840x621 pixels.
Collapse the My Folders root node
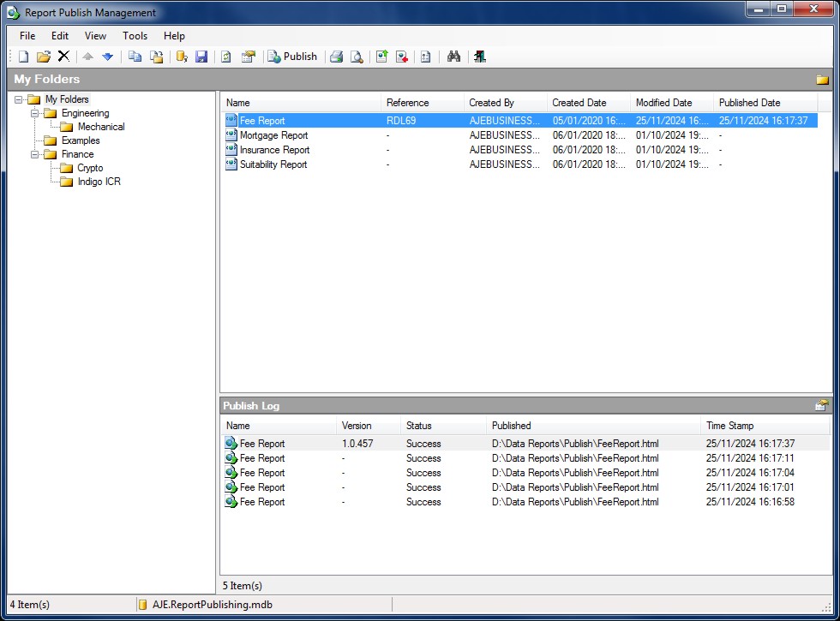coord(19,99)
